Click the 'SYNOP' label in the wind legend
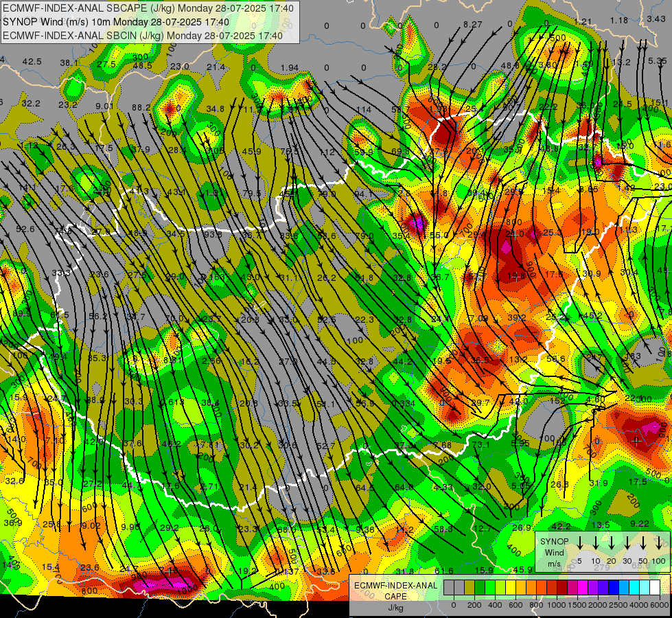 tap(554, 541)
